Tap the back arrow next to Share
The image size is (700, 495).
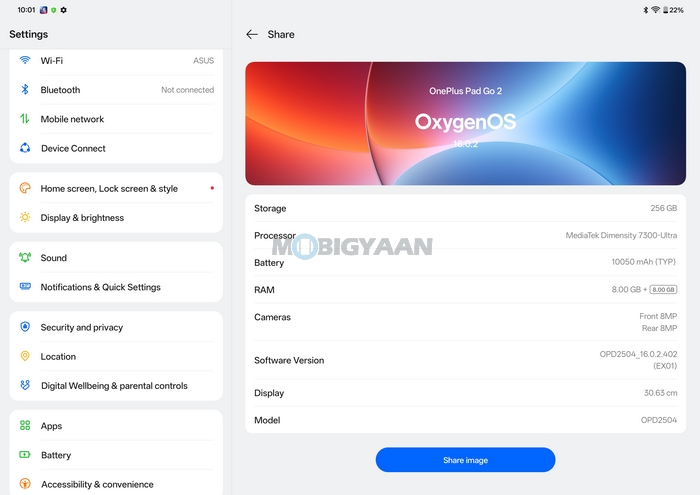252,34
